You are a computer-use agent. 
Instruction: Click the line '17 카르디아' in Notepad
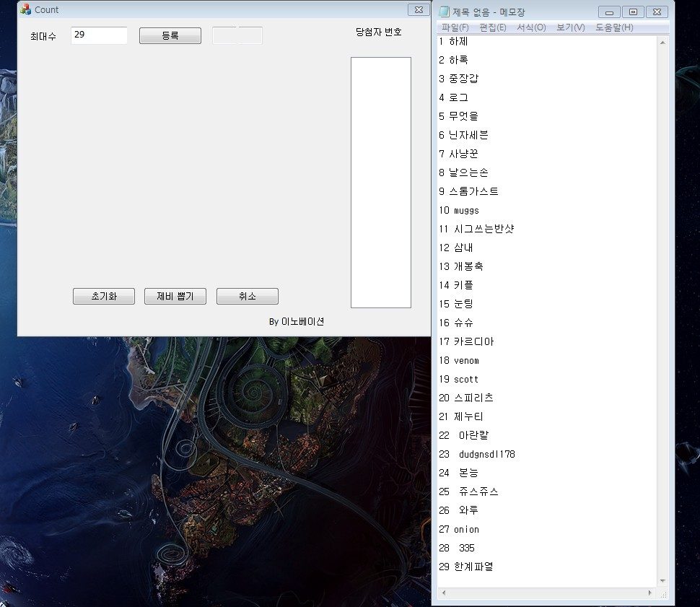(466, 341)
